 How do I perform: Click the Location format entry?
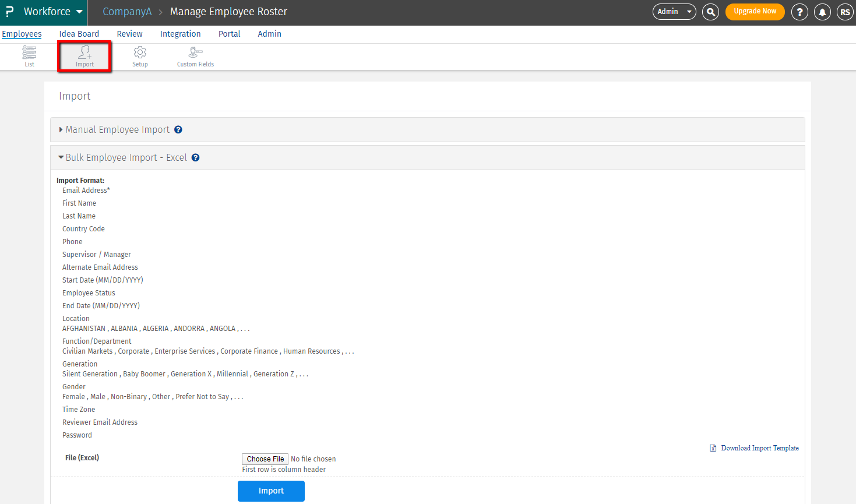pyautogui.click(x=76, y=319)
